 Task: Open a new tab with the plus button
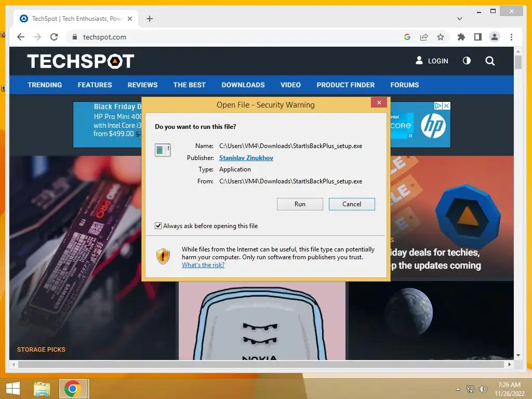click(150, 19)
